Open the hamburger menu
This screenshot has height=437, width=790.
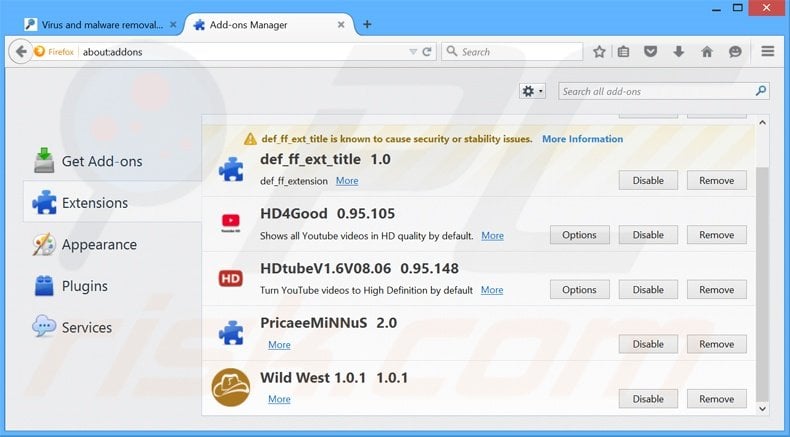click(768, 51)
